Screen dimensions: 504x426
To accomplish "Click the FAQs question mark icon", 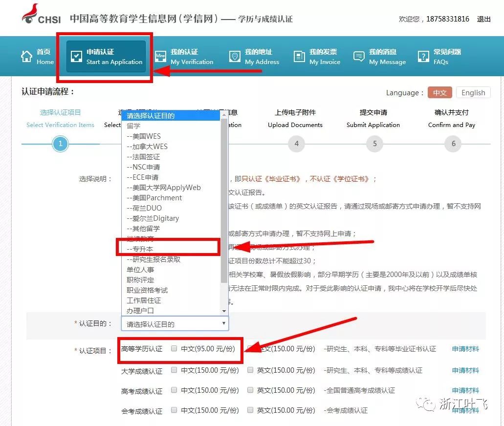I will tap(423, 56).
